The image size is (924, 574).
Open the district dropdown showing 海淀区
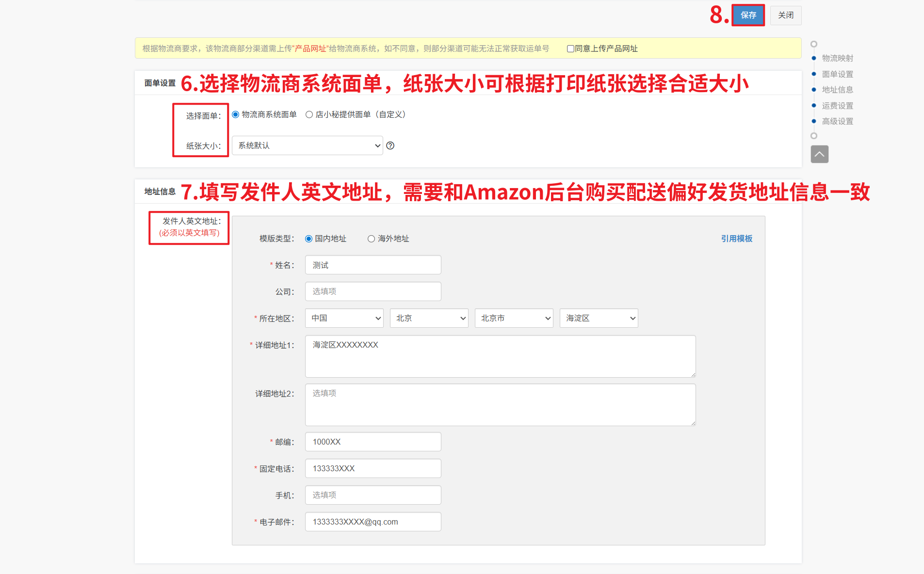tap(599, 318)
